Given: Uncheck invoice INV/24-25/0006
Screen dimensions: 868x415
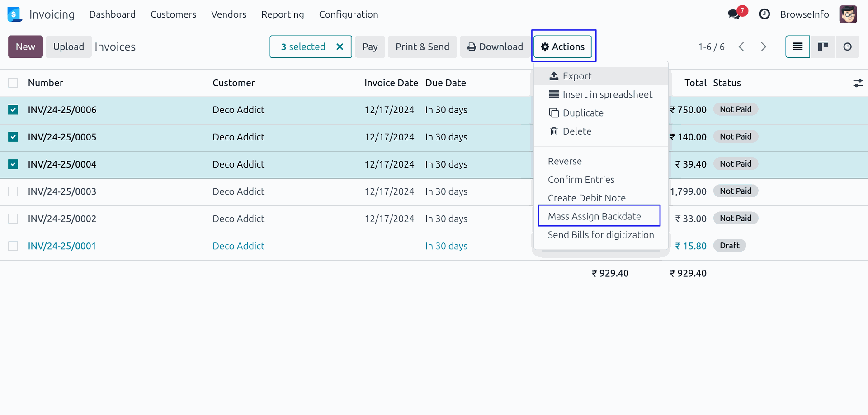Looking at the screenshot, I should (13, 110).
